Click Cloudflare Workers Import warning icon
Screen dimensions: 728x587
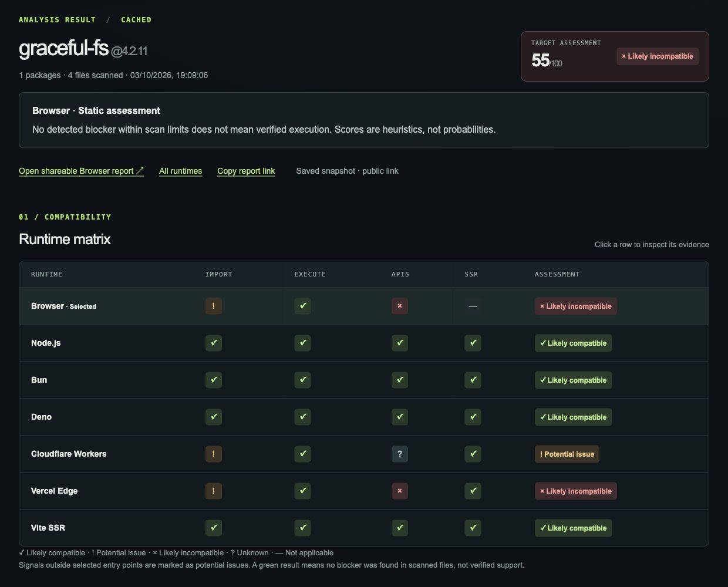214,454
